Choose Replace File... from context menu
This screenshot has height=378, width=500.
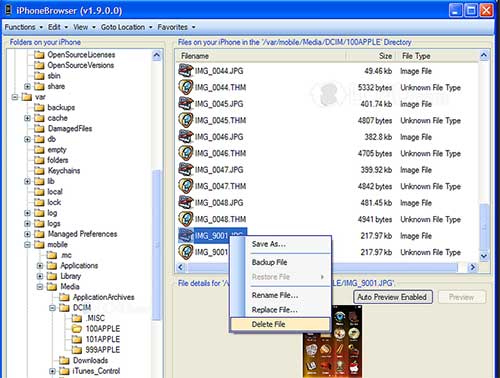[x=280, y=310]
